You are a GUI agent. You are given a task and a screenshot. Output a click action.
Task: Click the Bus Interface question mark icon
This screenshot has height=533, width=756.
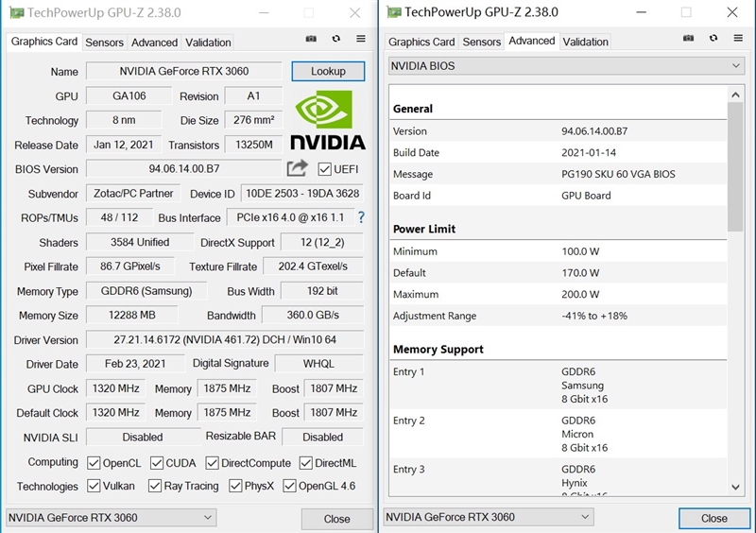360,217
